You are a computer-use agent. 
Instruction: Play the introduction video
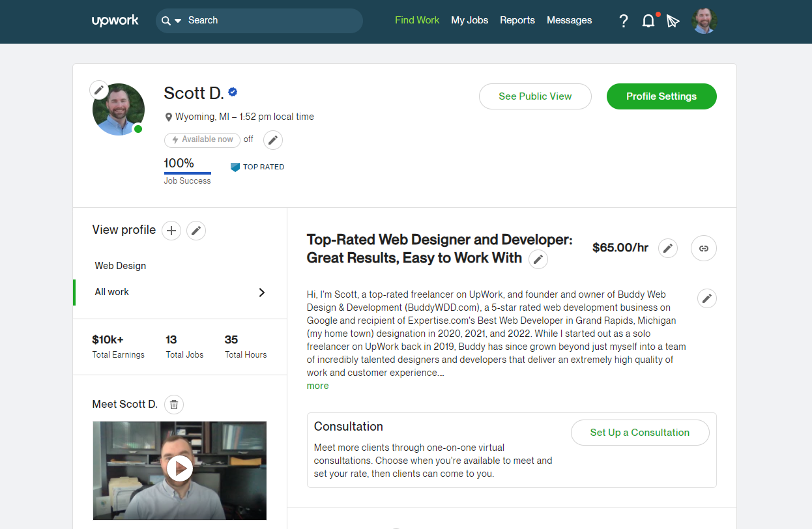click(180, 468)
